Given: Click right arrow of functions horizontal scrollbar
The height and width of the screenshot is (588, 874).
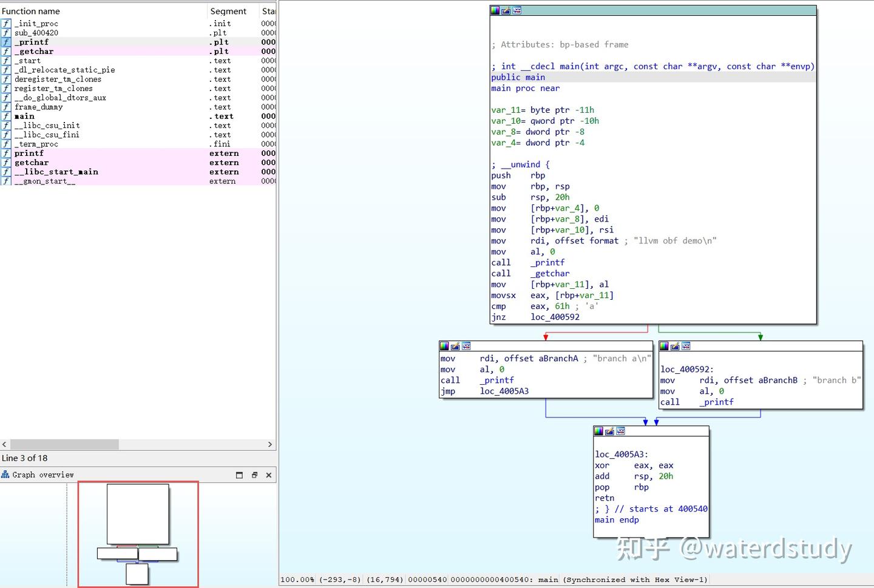Looking at the screenshot, I should click(270, 444).
